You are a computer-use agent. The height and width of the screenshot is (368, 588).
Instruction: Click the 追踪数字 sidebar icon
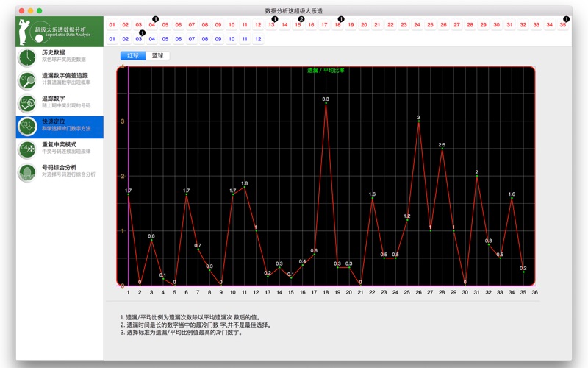pyautogui.click(x=27, y=104)
